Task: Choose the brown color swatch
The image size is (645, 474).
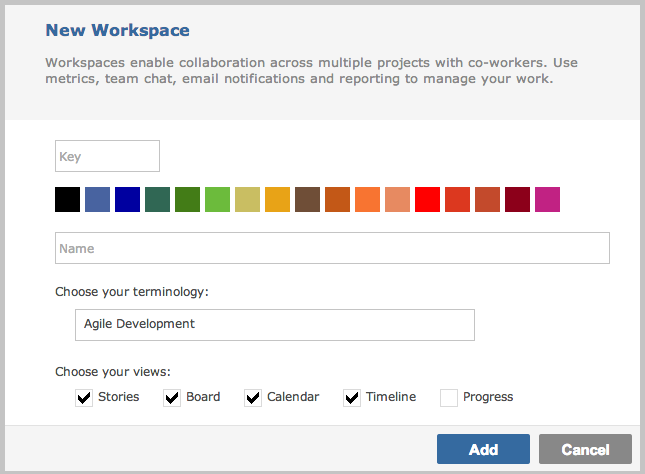Action: (x=307, y=200)
